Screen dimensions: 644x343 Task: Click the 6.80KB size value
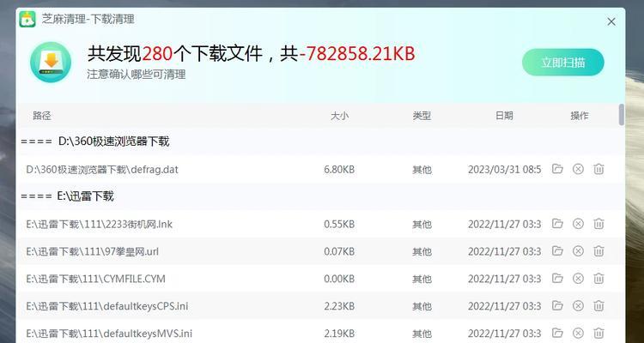(x=339, y=170)
